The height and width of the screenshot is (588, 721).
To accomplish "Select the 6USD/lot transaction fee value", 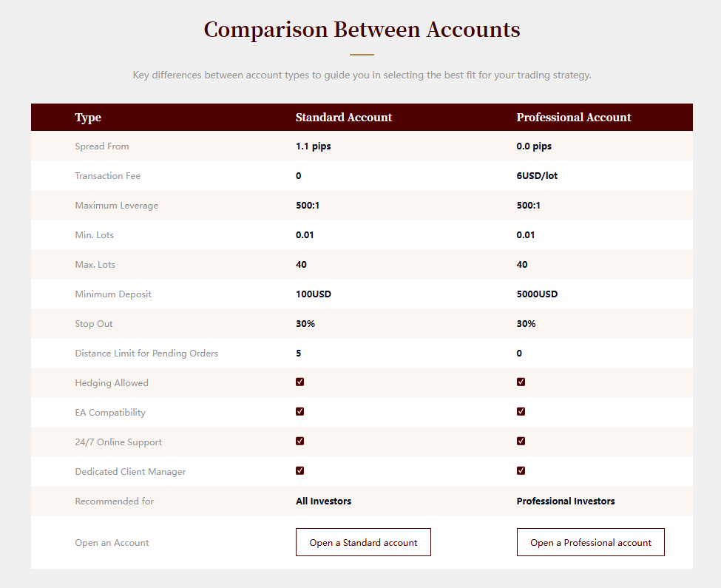I will coord(537,175).
